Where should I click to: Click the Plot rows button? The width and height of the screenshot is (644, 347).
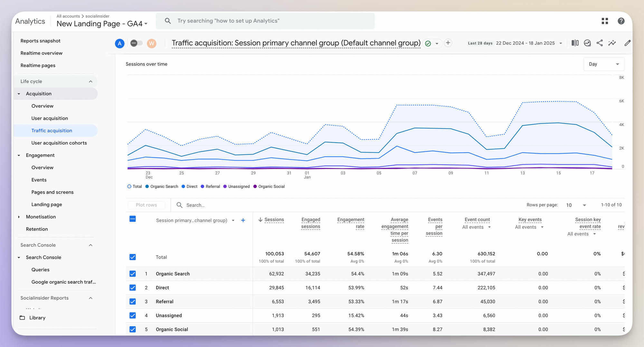point(147,205)
